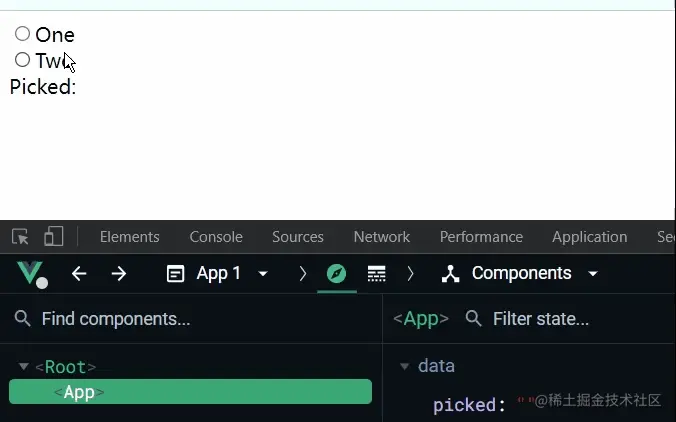The image size is (676, 422).
Task: Open the Timeline icon
Action: tap(377, 274)
